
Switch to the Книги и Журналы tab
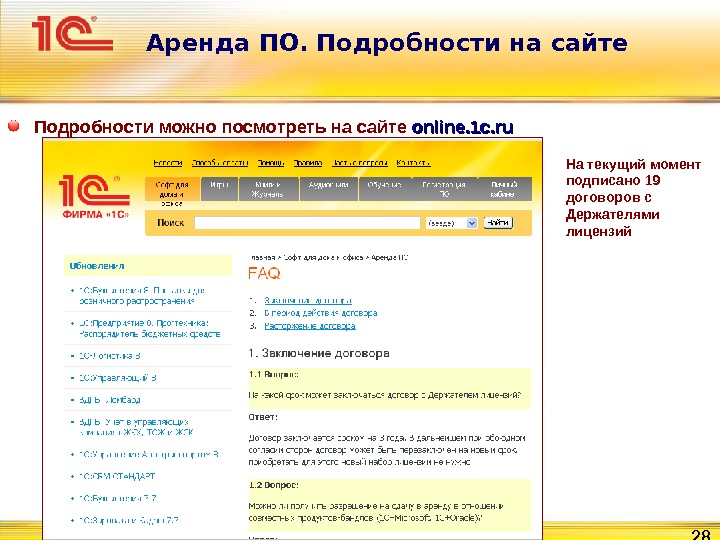[268, 189]
